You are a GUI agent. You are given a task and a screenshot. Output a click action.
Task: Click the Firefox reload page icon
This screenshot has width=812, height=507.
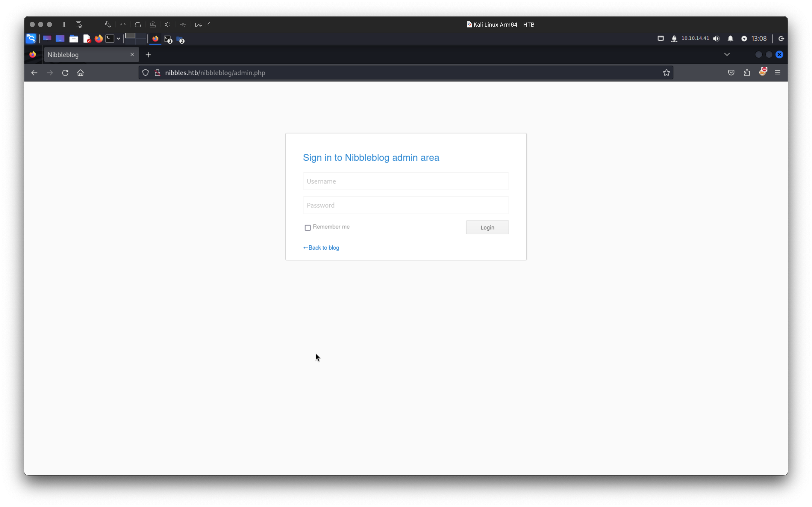[x=65, y=73]
